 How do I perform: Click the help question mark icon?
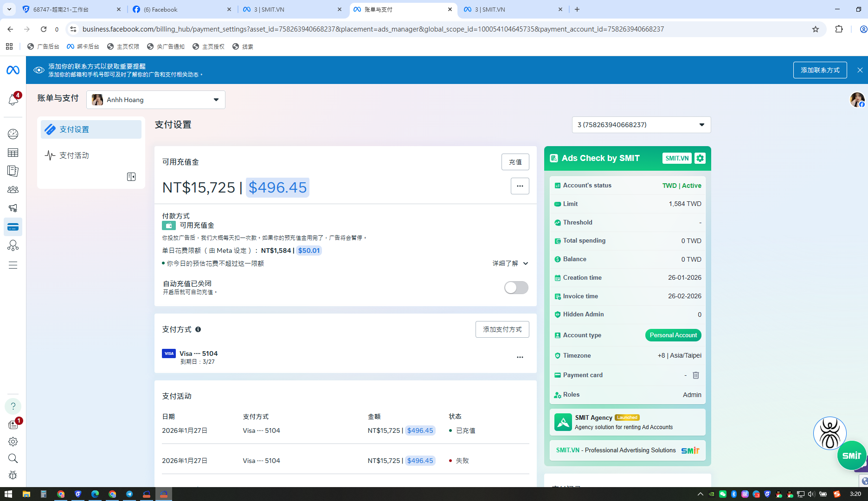pyautogui.click(x=13, y=406)
